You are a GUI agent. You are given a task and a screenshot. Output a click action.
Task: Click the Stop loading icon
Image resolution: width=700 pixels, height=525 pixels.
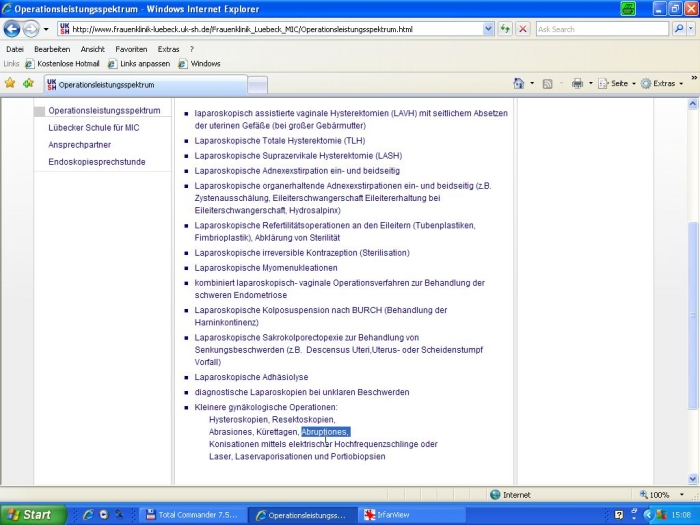523,29
